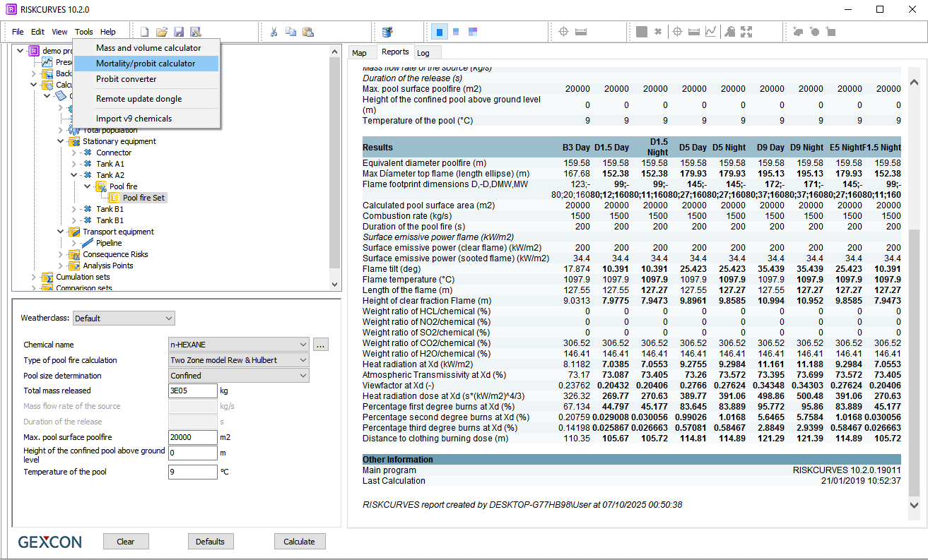
Task: Click the Pool fire Set tree icon
Action: pos(114,198)
